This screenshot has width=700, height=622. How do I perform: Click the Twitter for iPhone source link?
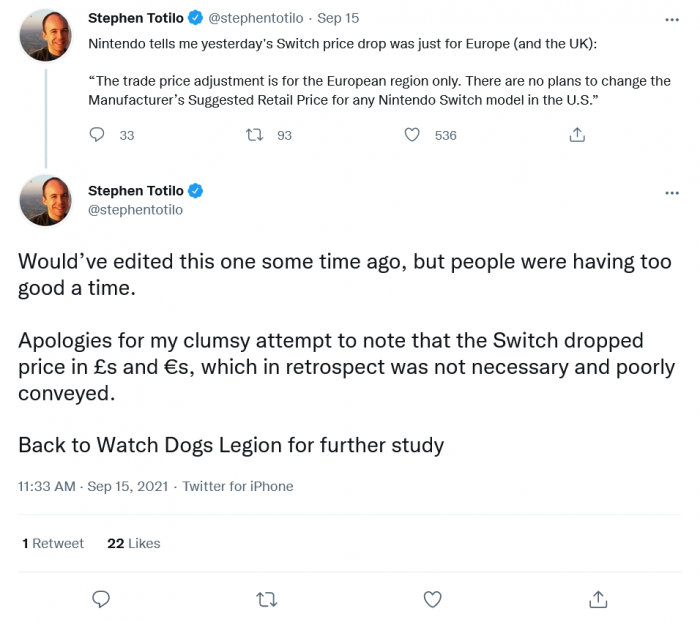(x=238, y=486)
